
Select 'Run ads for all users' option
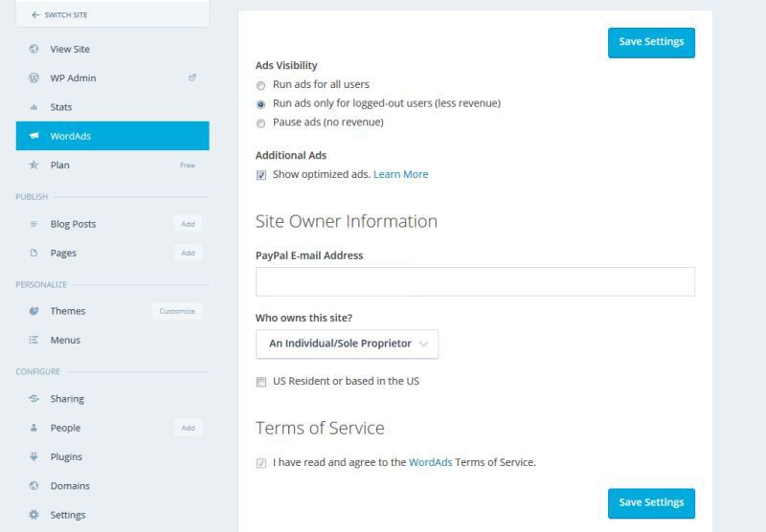click(x=261, y=85)
